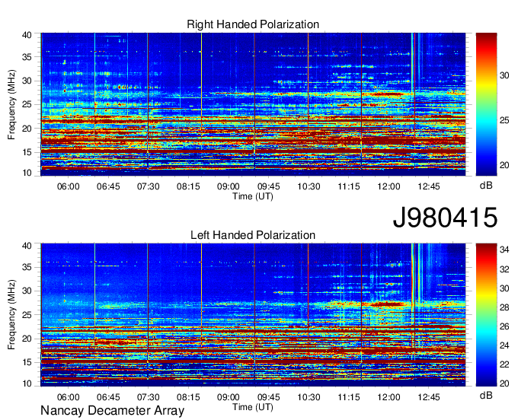This screenshot has width=518, height=420.
Task: Click the 40 MHz tick on top plot
Action: tap(27, 35)
